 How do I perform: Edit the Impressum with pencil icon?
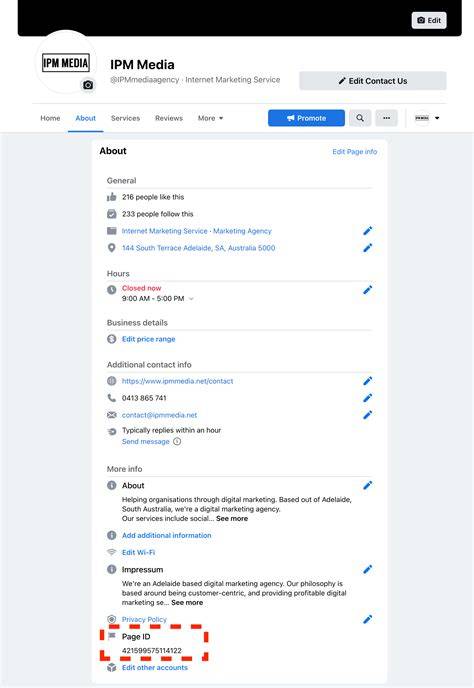pos(368,570)
